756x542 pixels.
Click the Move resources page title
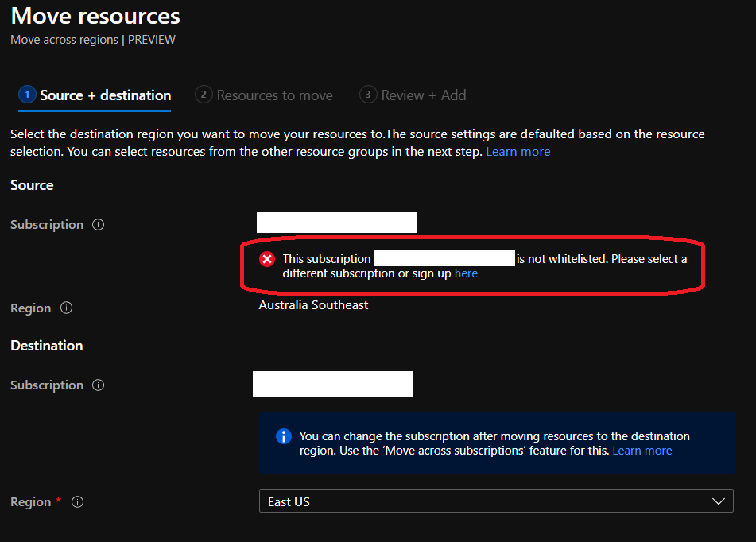95,16
